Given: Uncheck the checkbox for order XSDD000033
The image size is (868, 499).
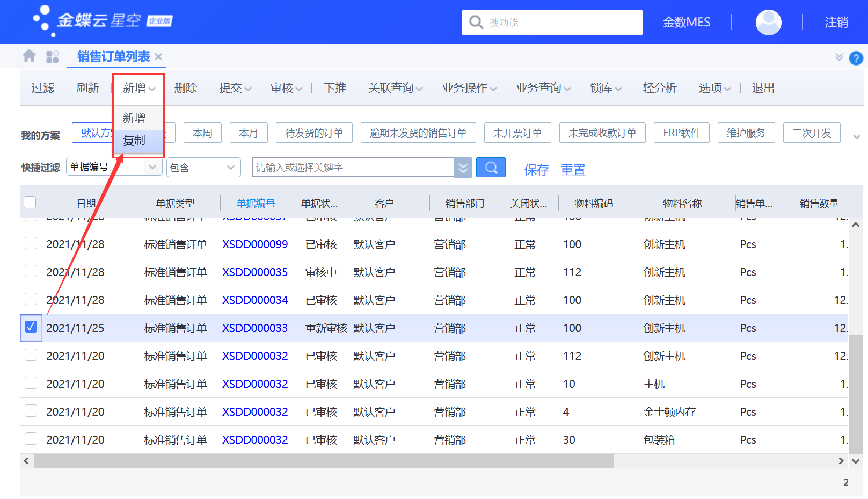Looking at the screenshot, I should tap(31, 327).
